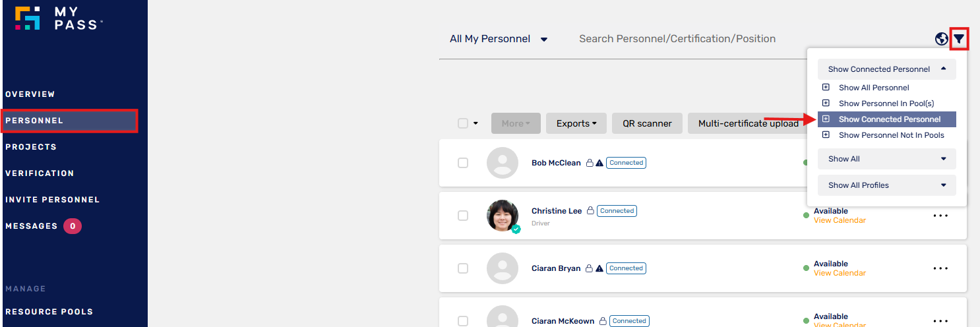The height and width of the screenshot is (327, 980).
Task: Click the globe icon beside filter
Action: [942, 39]
